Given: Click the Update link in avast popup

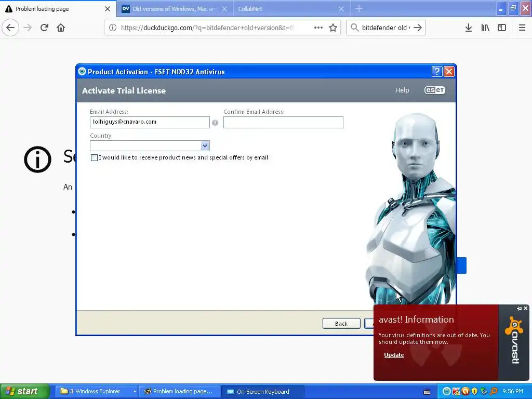Looking at the screenshot, I should click(x=394, y=355).
